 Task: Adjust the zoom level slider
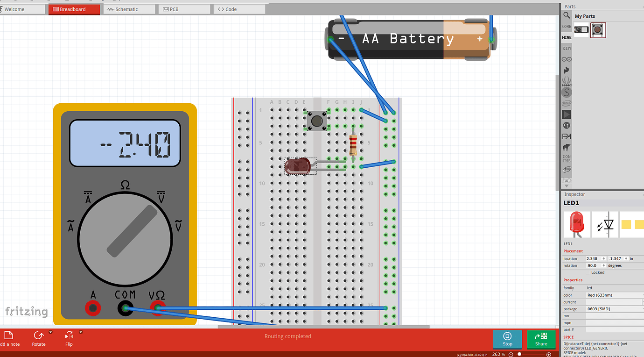tap(531, 354)
